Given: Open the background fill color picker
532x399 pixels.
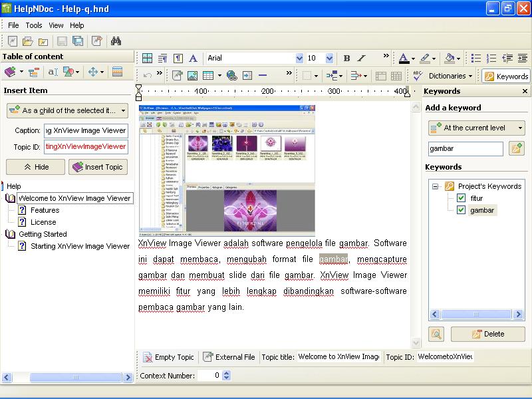Looking at the screenshot, I should point(452,59).
